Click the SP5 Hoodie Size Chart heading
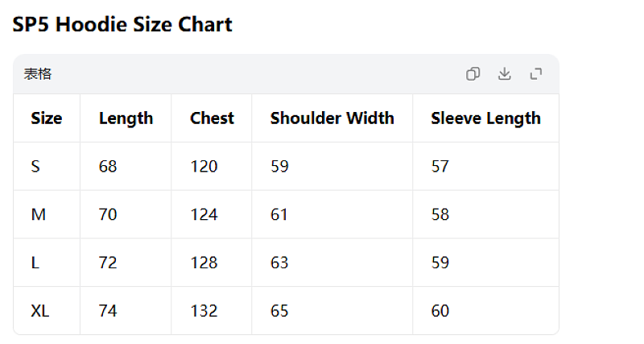This screenshot has height=344, width=644. click(122, 24)
